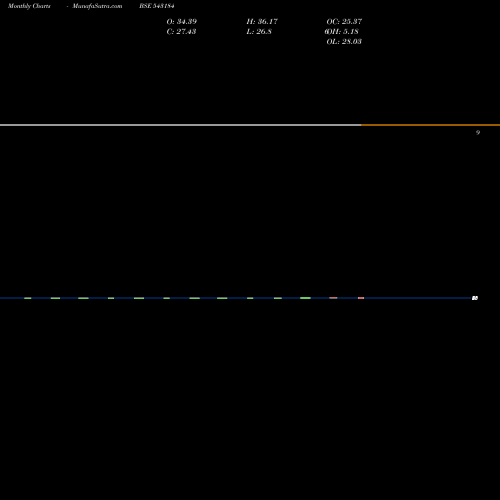Image resolution: width=500 pixels, height=500 pixels.
Task: Open the MunafaSutra.com link
Action: click(x=97, y=6)
